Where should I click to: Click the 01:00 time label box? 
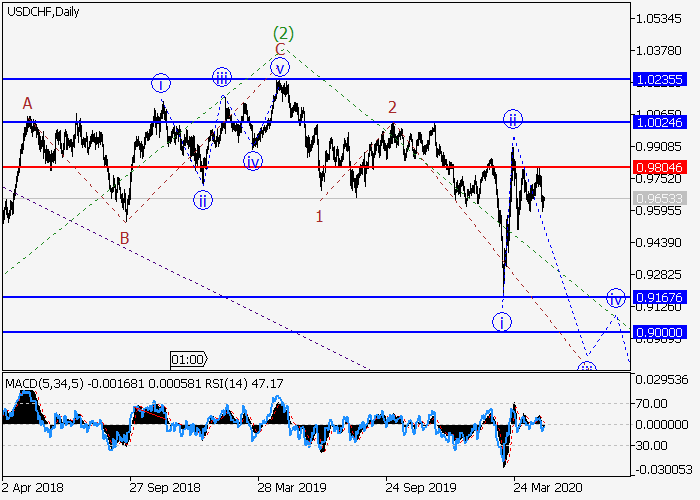[188, 359]
